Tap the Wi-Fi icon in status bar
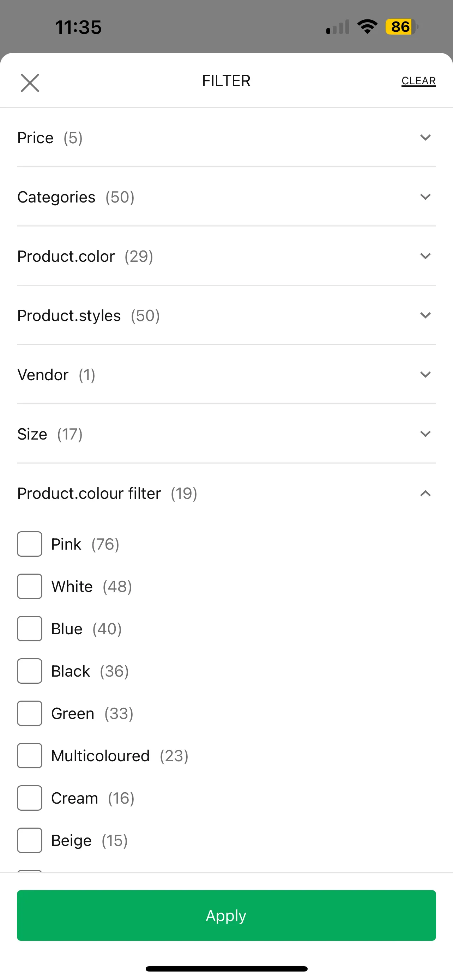Image resolution: width=453 pixels, height=980 pixels. [x=367, y=26]
